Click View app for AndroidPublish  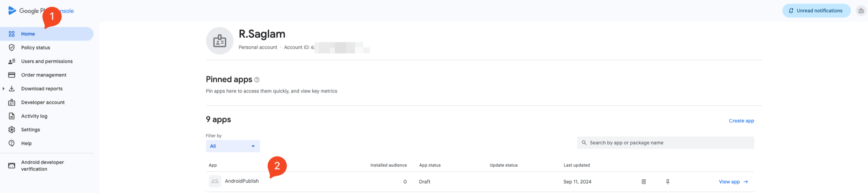pyautogui.click(x=734, y=182)
